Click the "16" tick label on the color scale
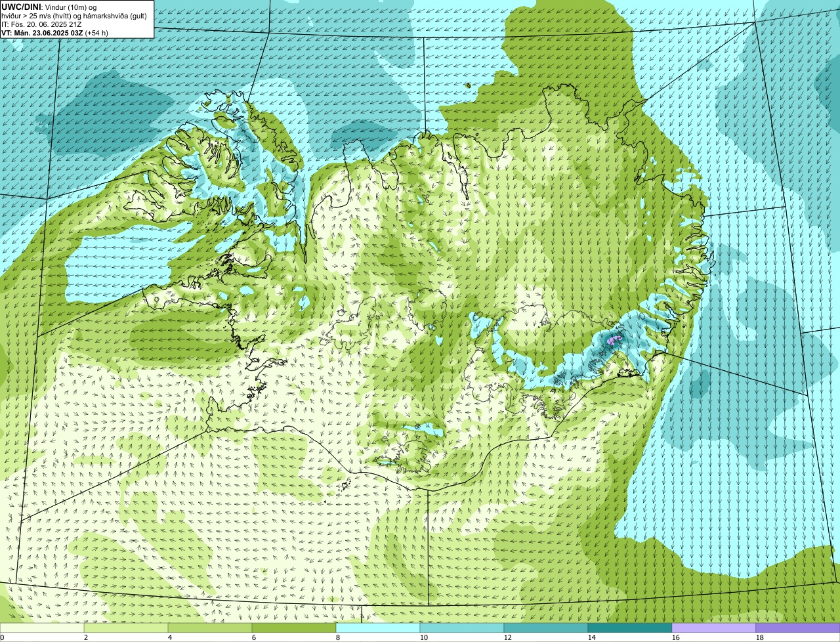 point(676,637)
